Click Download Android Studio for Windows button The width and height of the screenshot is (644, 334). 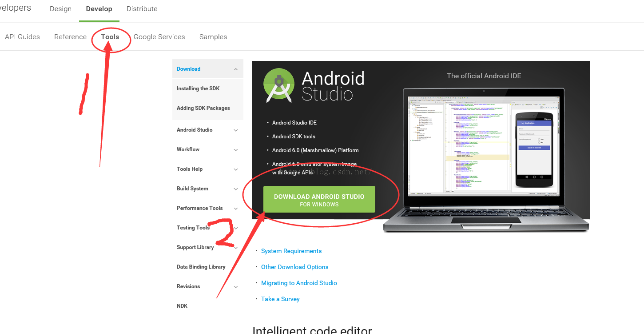point(319,199)
